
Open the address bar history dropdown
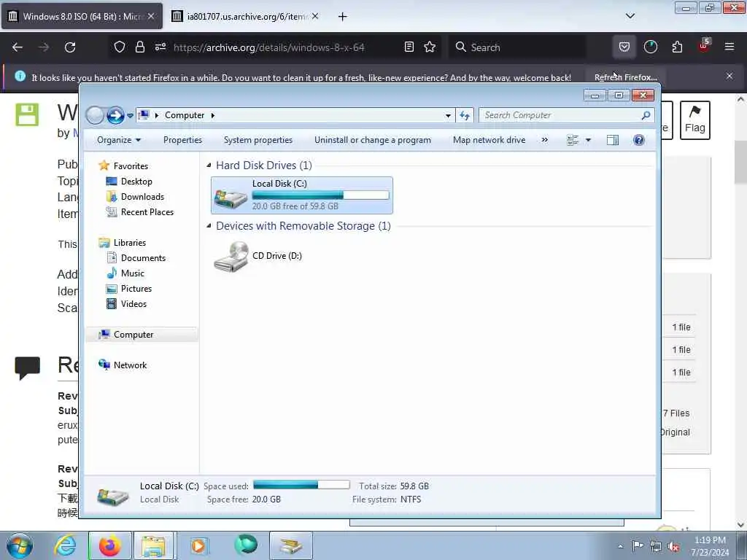448,115
